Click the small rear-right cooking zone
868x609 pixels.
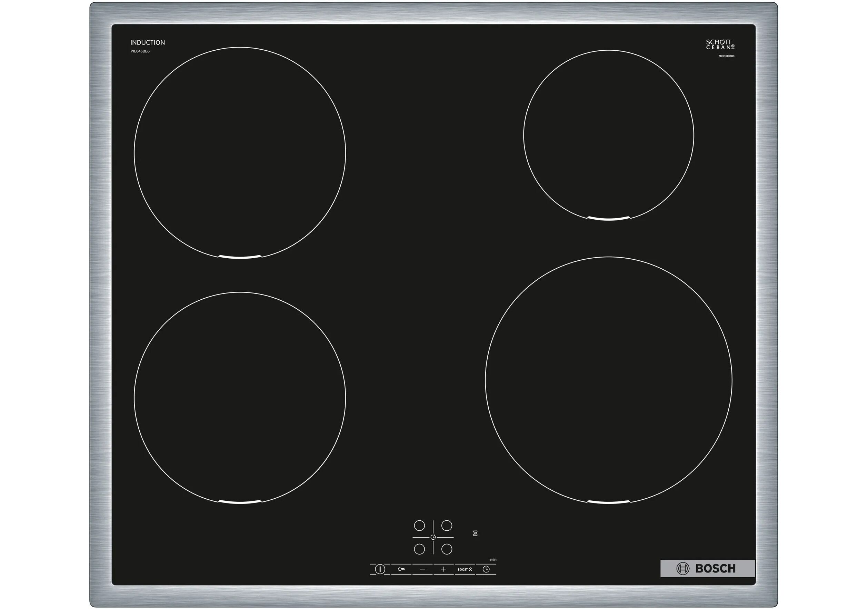click(609, 135)
